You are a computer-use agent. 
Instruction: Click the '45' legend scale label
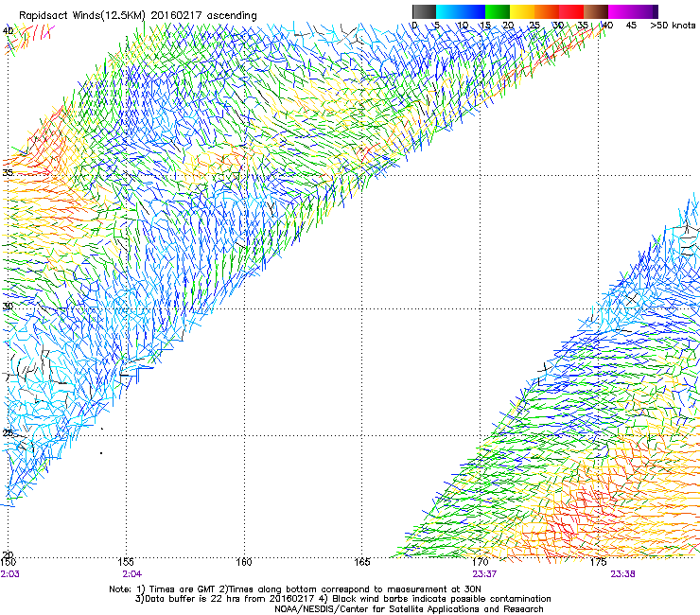pos(631,25)
